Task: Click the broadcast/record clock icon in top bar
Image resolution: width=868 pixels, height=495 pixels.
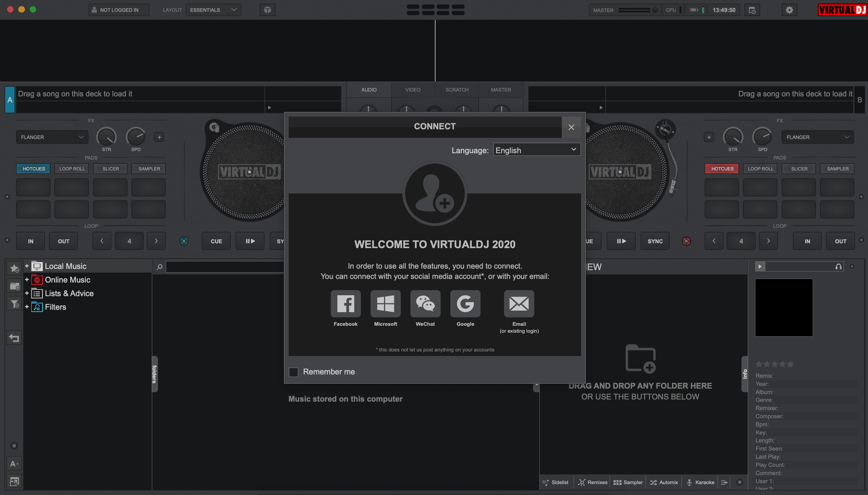Action: click(752, 10)
